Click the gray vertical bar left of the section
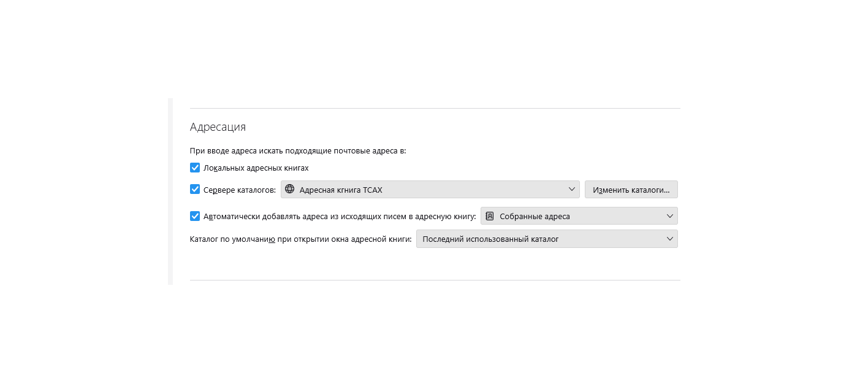Screen dimensions: 868x383 (x=170, y=191)
